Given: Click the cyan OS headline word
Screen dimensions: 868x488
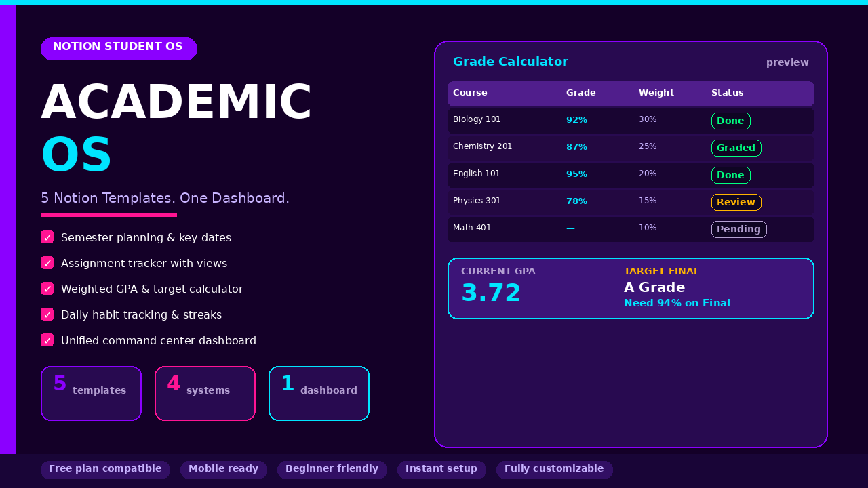Looking at the screenshot, I should coord(76,156).
